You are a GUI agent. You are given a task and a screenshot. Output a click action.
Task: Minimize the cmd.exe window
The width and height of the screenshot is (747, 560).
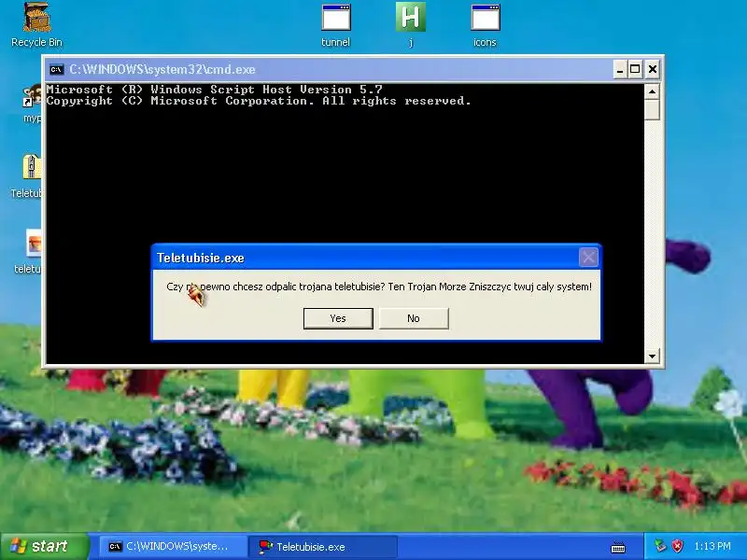[x=619, y=69]
